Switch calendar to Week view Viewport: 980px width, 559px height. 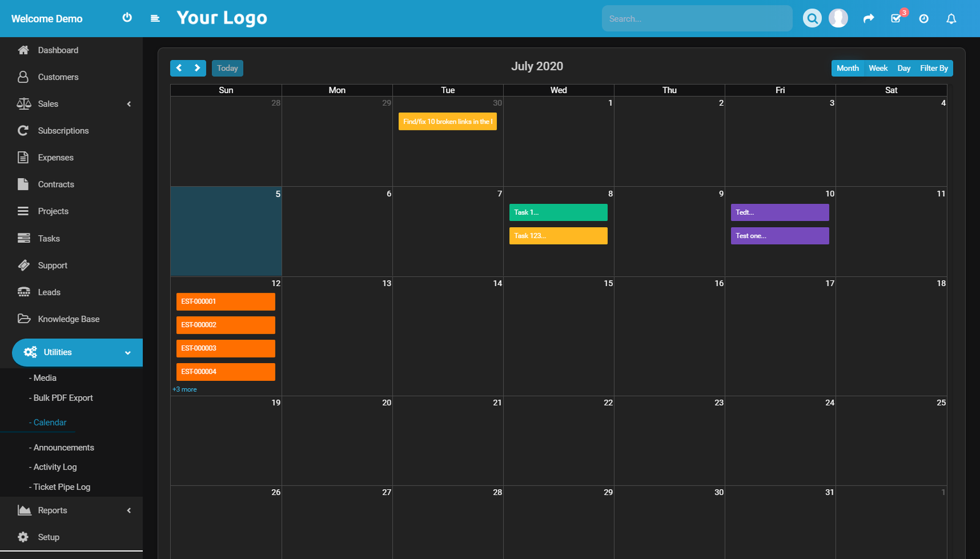coord(878,68)
